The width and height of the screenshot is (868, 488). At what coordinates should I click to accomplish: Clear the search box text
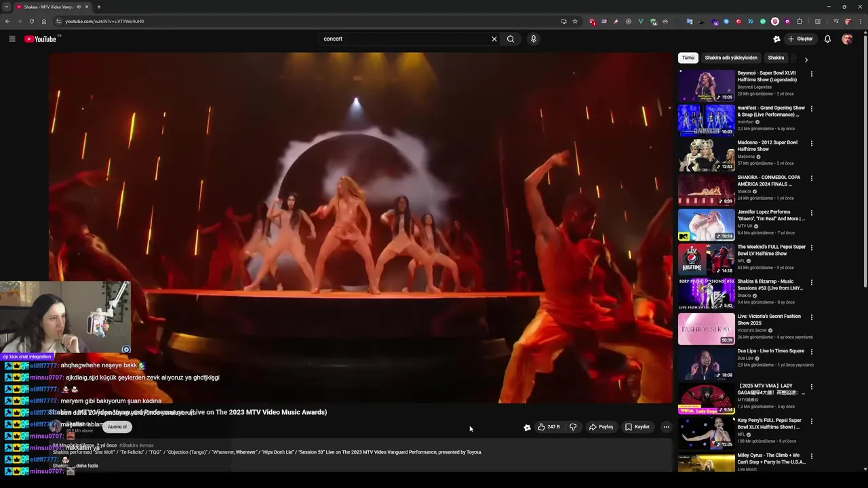494,39
